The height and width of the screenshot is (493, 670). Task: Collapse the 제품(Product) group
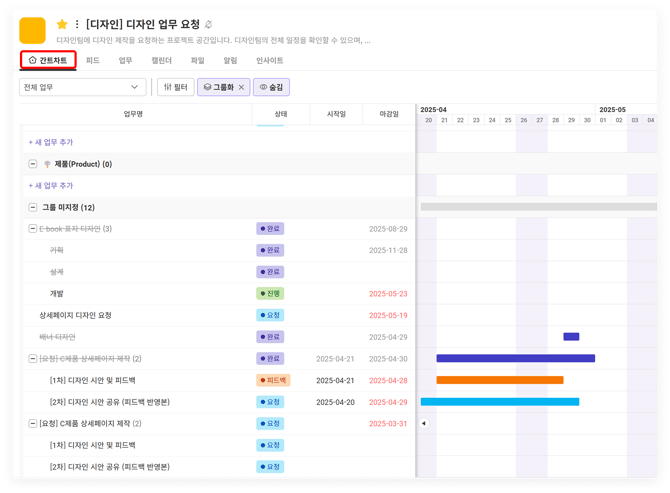33,164
